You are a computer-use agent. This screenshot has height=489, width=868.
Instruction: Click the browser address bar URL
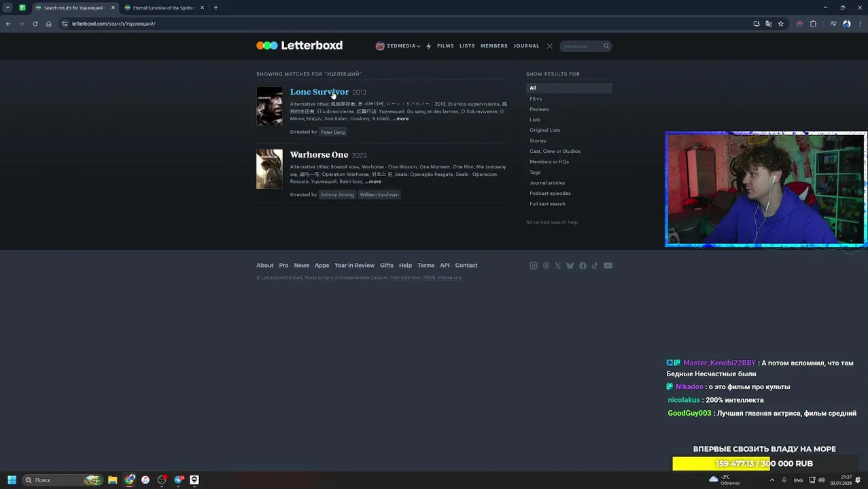[x=114, y=24]
